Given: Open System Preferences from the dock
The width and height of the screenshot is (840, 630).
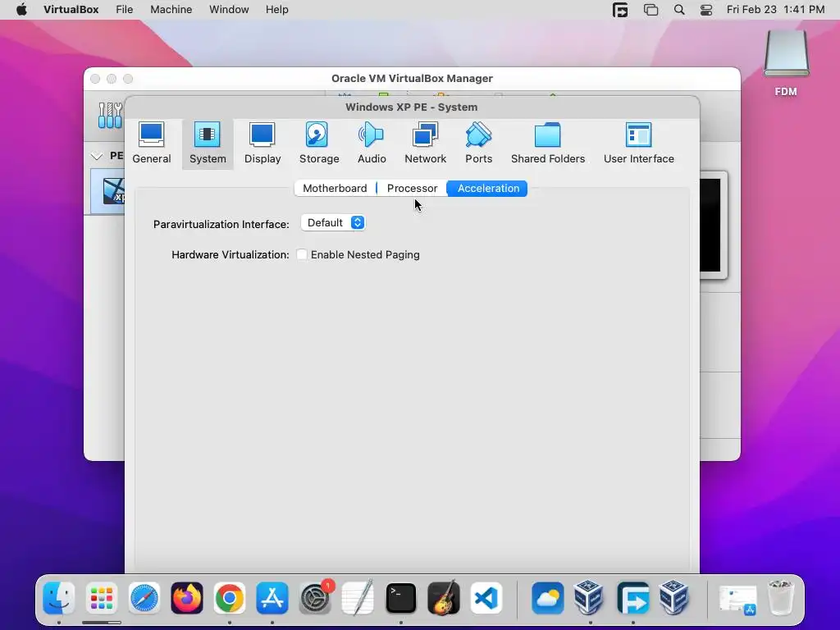Looking at the screenshot, I should tap(315, 598).
